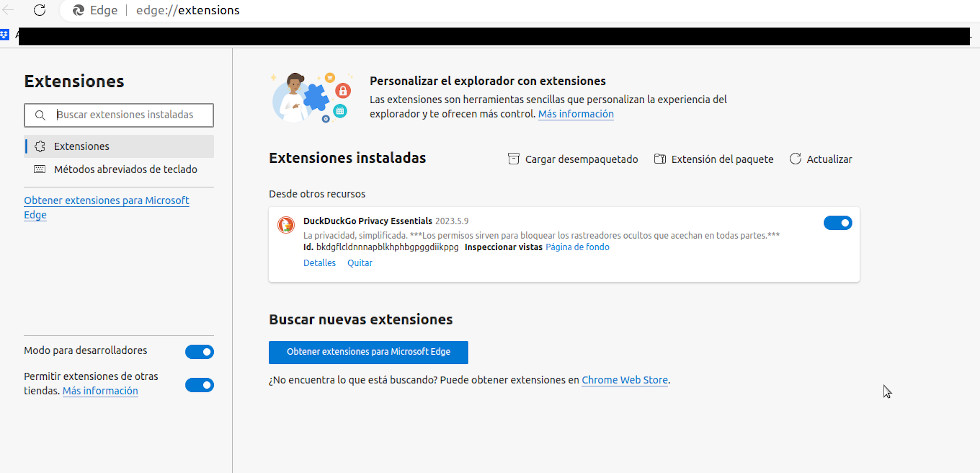980x473 pixels.
Task: Click the puzzle icon beside Extensiones
Action: click(x=40, y=146)
